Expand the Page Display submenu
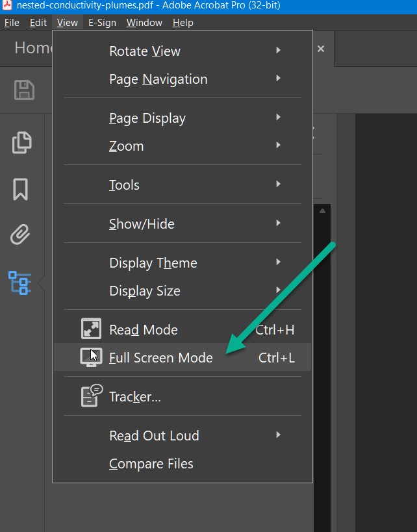Screen dimensions: 417x532 click(x=183, y=118)
